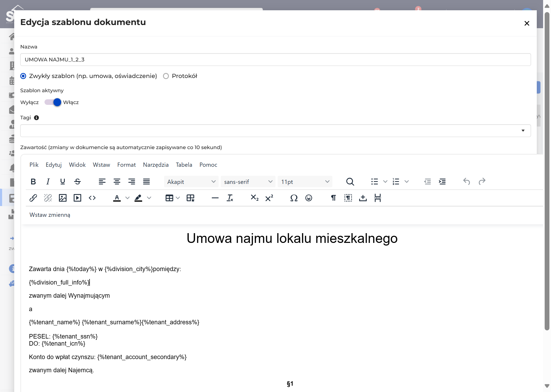Open the Plik menu

pyautogui.click(x=34, y=165)
